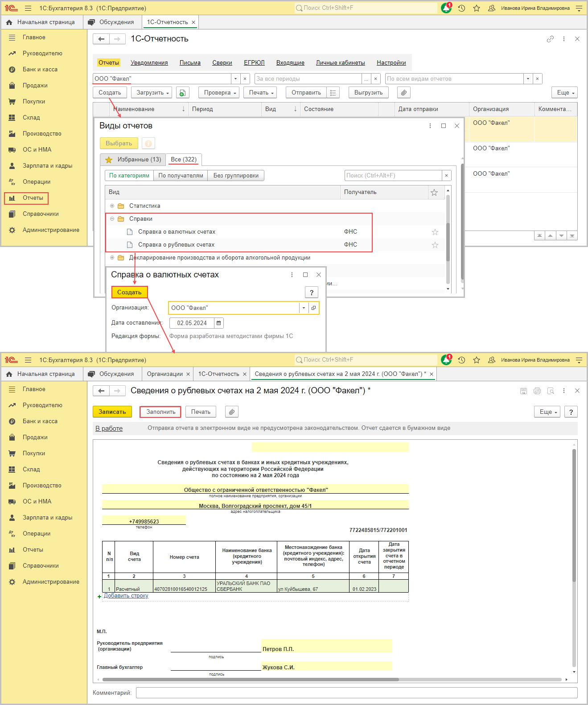
Task: Open the calendar picker for Дата составления
Action: point(218,323)
